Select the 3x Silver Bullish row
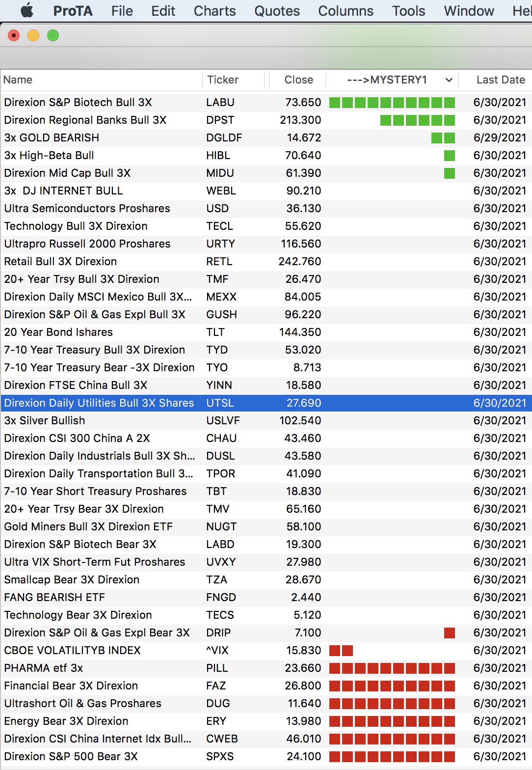Screen dimensions: 532x770 (266, 420)
